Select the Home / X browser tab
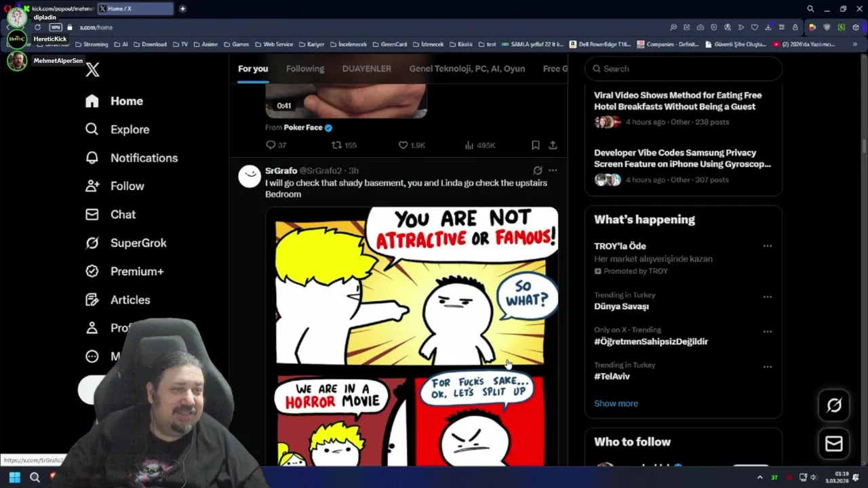This screenshot has width=868, height=488. tap(136, 9)
